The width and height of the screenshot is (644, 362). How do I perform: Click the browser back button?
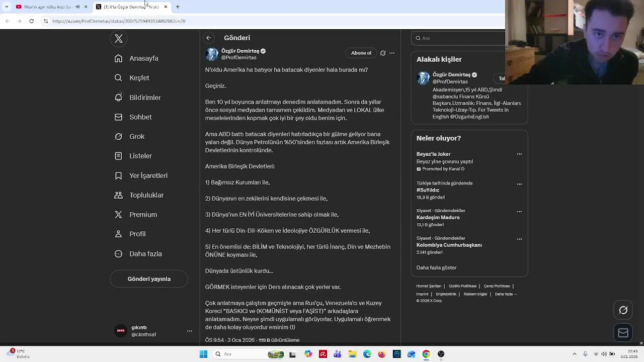coord(8,21)
